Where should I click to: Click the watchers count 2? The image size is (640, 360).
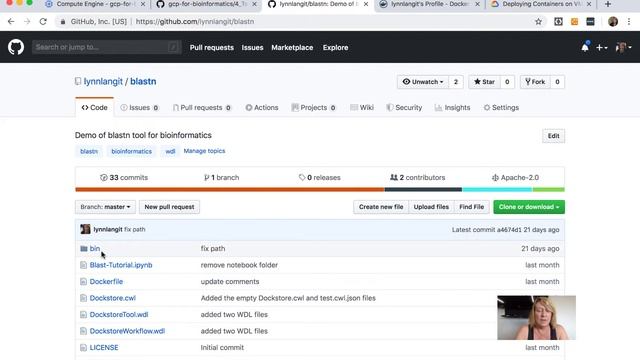point(456,82)
